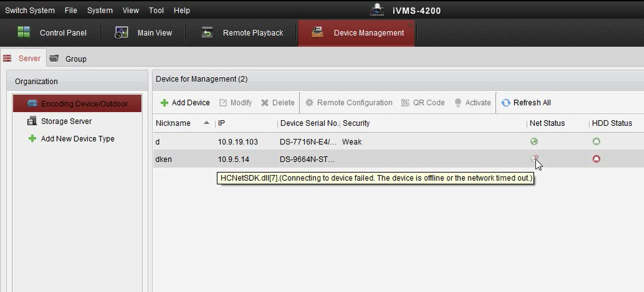Switch to the Control Panel tab
The height and width of the screenshot is (292, 644).
(52, 33)
